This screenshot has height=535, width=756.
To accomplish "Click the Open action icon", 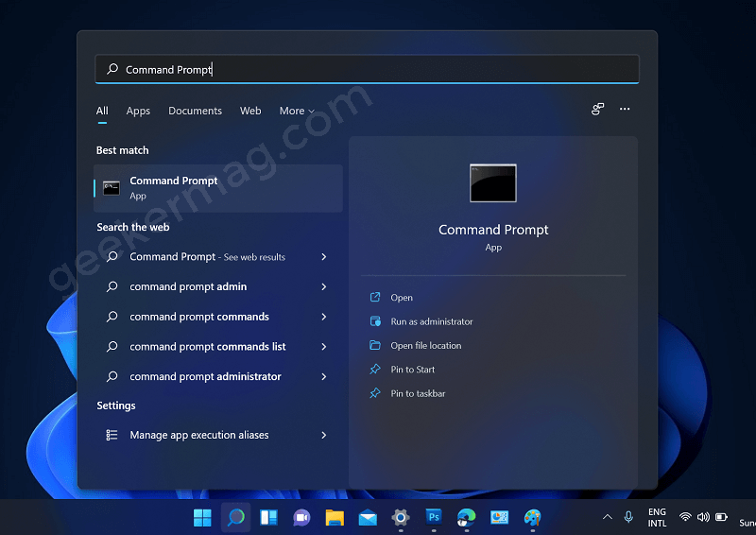I will point(375,297).
